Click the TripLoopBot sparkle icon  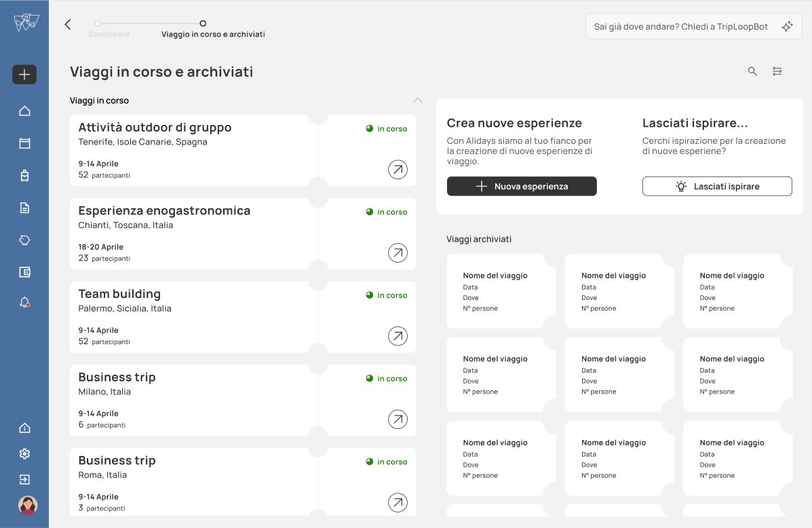pos(787,26)
